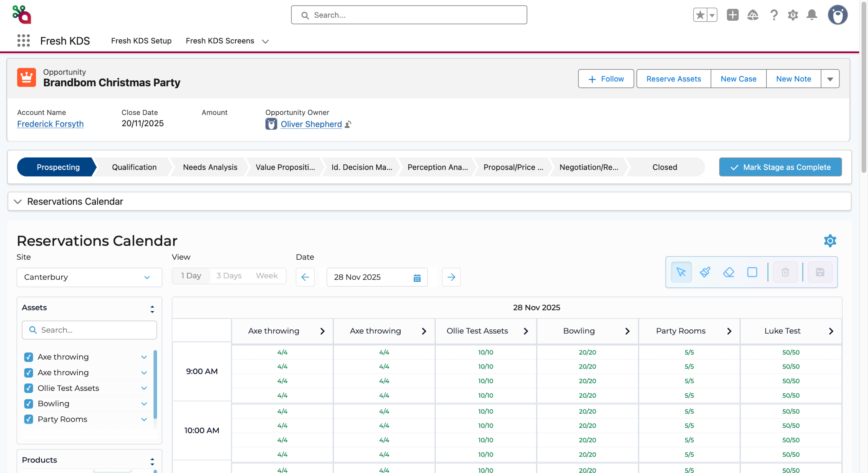
Task: Uncheck the Party Rooms asset checkbox
Action: (x=29, y=419)
